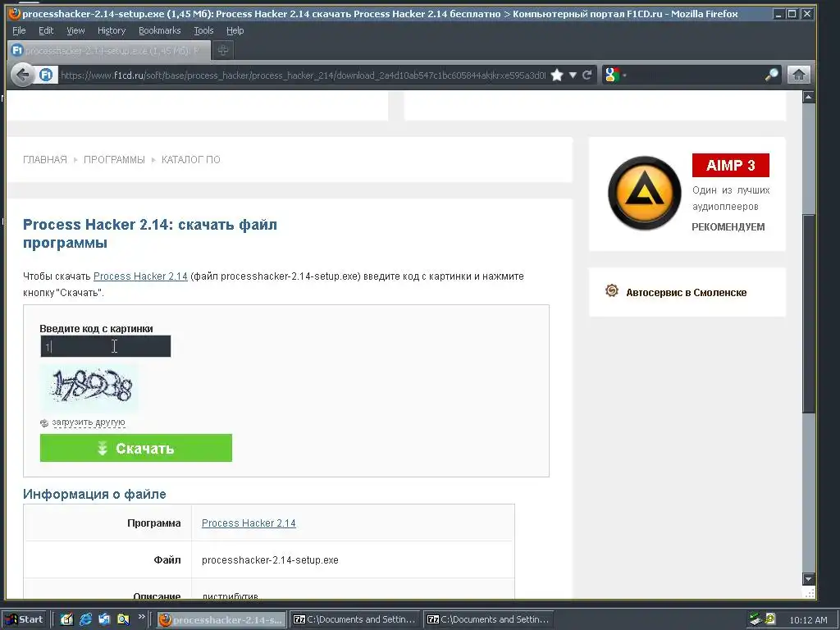Open the File menu
Image resolution: width=840 pixels, height=630 pixels.
click(x=19, y=30)
